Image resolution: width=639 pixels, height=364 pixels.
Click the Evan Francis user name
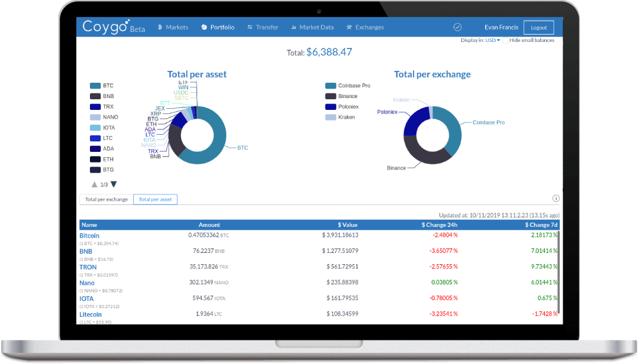(501, 27)
